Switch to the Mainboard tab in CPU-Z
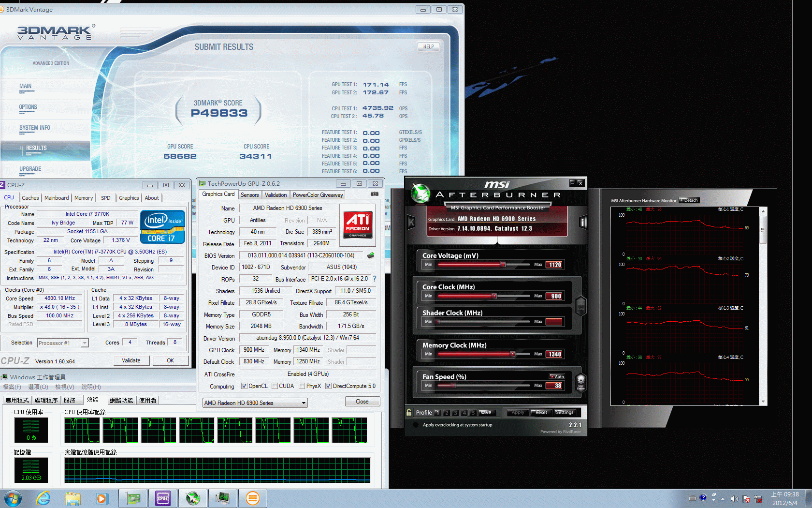812x508 pixels. [57, 198]
